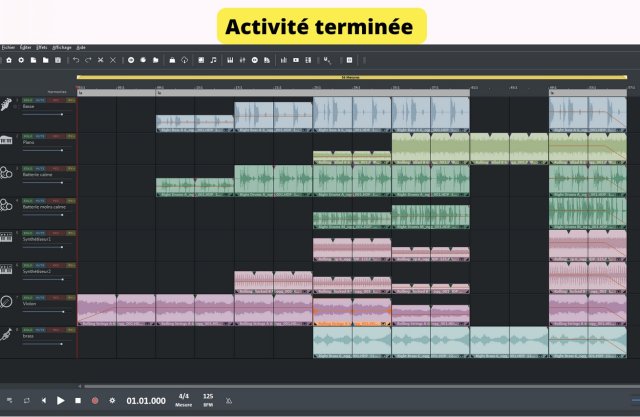
Task: Open the Fichier menu
Action: [x=8, y=47]
